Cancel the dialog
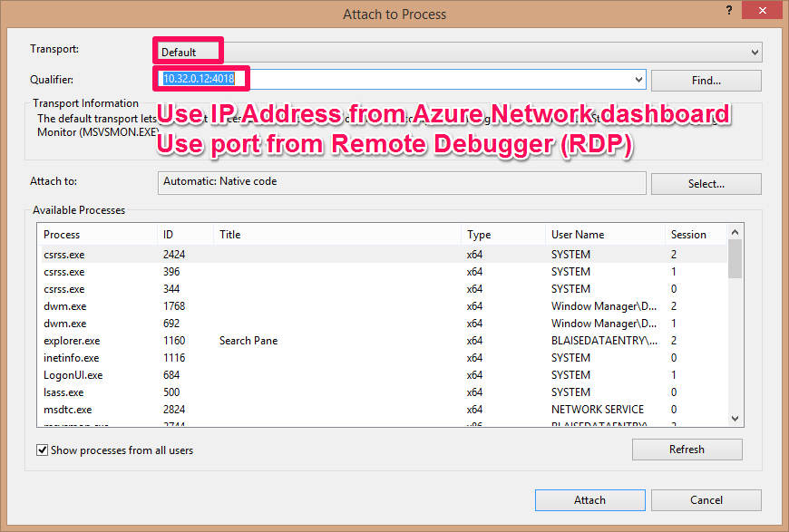The width and height of the screenshot is (789, 532). click(706, 500)
